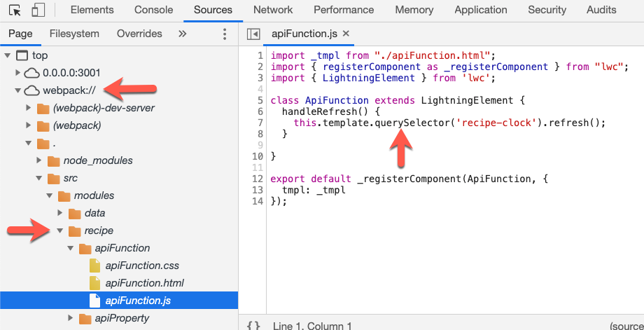Switch to the Filesystem pane tab
Viewport: 644px width, 330px height.
click(74, 34)
